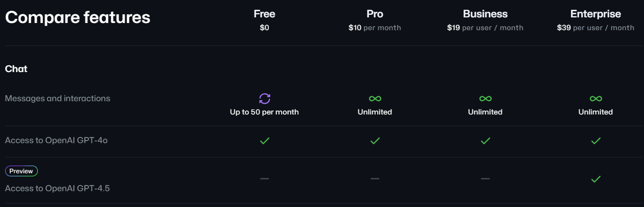
Task: Click the Preview badge
Action: [21, 171]
